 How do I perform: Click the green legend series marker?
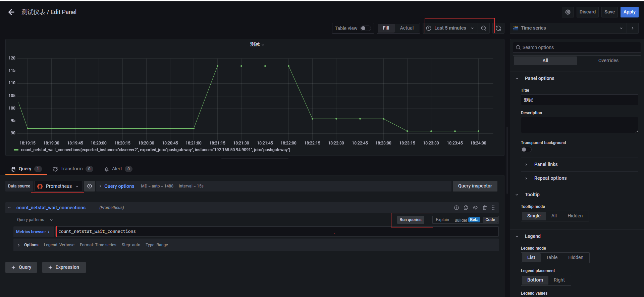pos(16,150)
